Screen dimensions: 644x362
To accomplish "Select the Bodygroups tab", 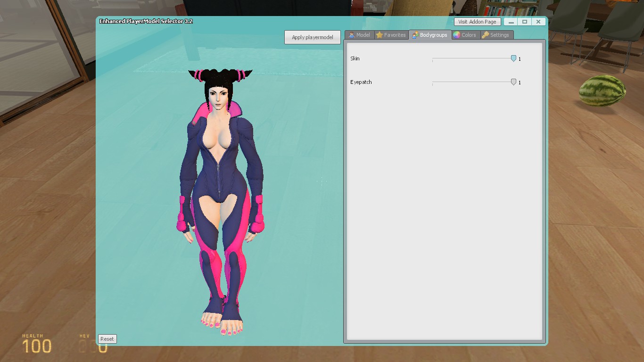I will point(430,35).
